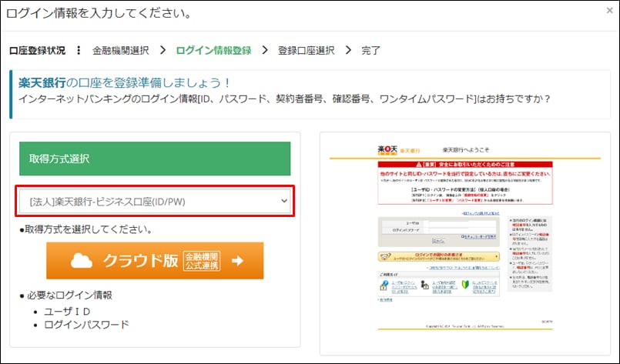Click the 金融機関公式連携 badge on the orange button
The width and height of the screenshot is (620, 364).
click(202, 261)
